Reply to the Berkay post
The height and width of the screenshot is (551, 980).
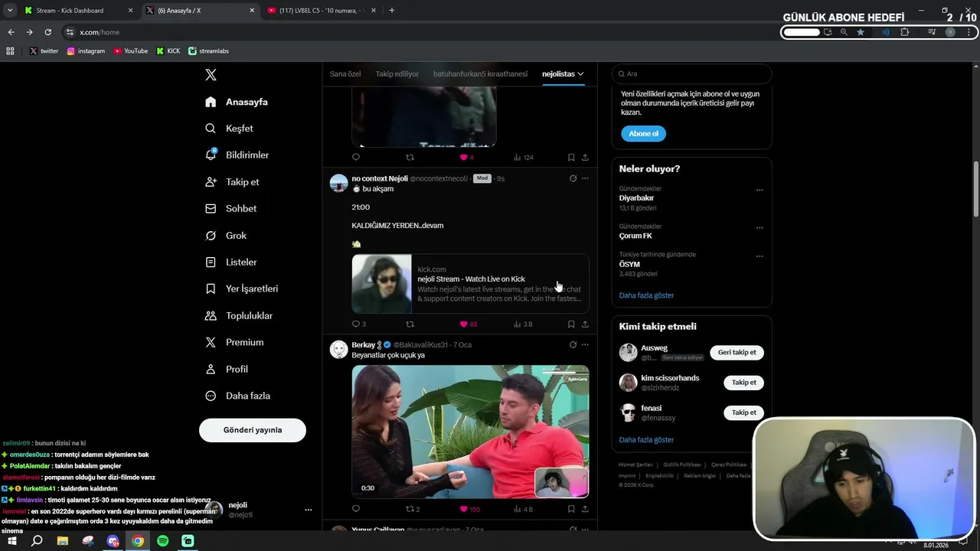[356, 509]
